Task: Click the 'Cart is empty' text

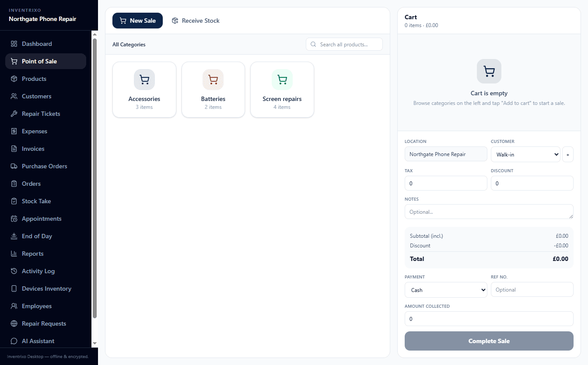Action: point(489,93)
